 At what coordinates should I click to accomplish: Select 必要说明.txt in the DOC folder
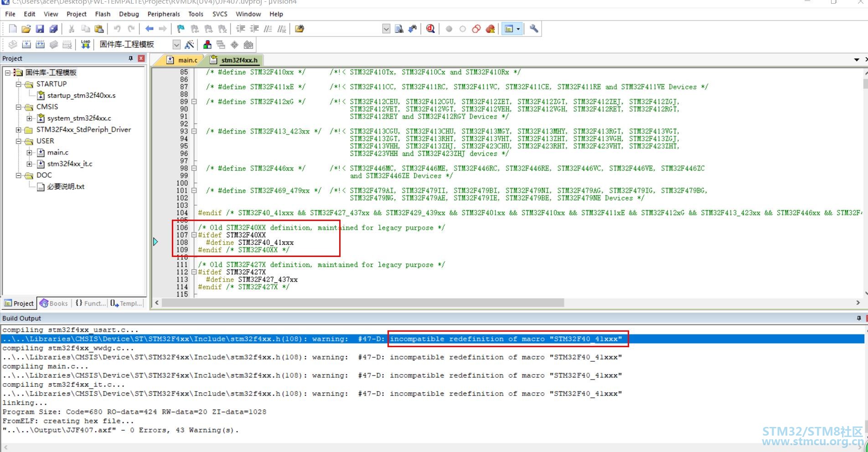pyautogui.click(x=66, y=186)
